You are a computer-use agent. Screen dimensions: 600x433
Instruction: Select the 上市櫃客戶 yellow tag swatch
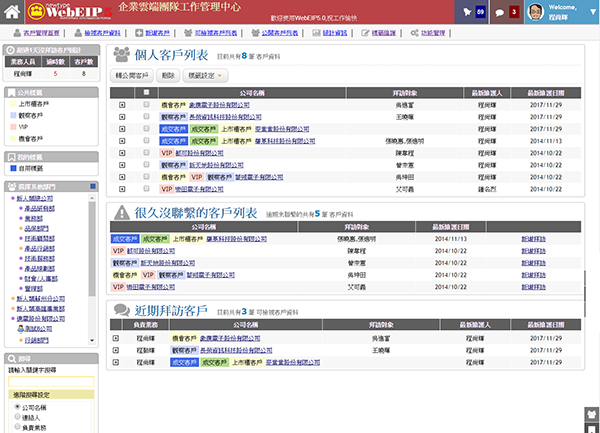12,104
